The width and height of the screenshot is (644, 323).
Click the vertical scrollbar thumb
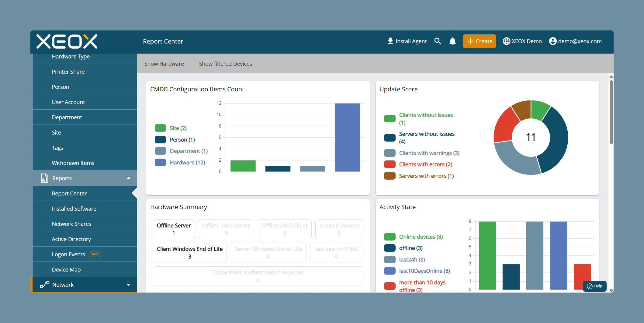pyautogui.click(x=611, y=112)
